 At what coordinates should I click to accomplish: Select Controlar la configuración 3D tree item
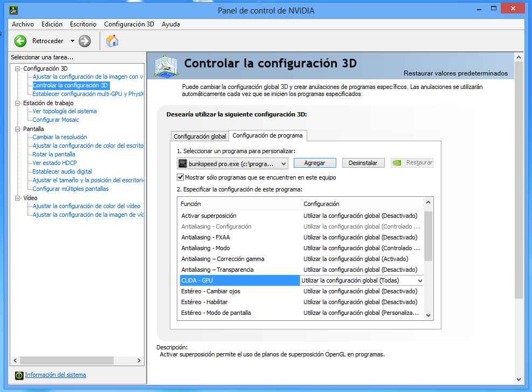[x=70, y=85]
